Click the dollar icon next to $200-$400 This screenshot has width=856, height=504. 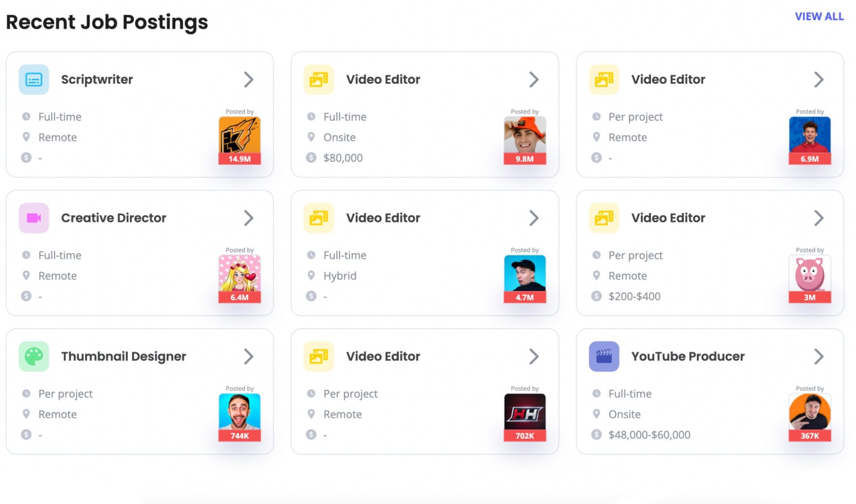point(596,296)
